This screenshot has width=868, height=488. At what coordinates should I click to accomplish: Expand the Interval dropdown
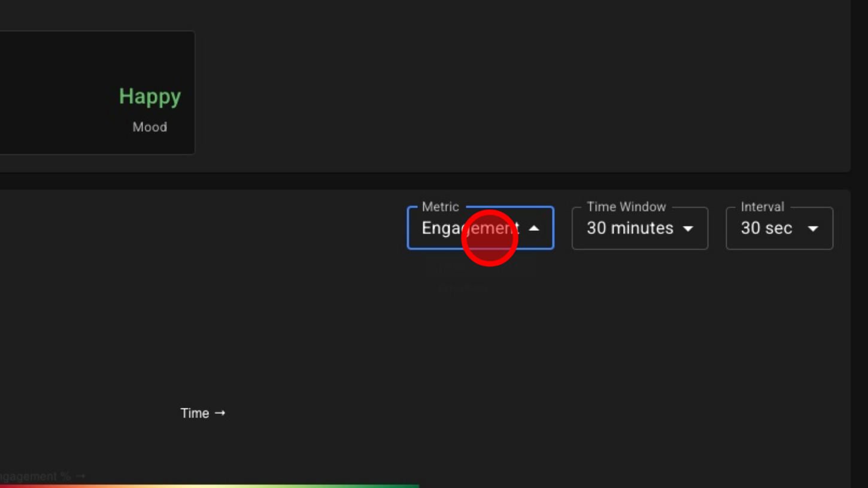(779, 228)
